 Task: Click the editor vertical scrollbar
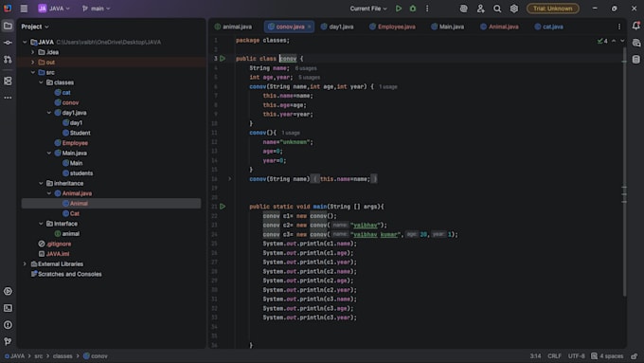coord(624,172)
